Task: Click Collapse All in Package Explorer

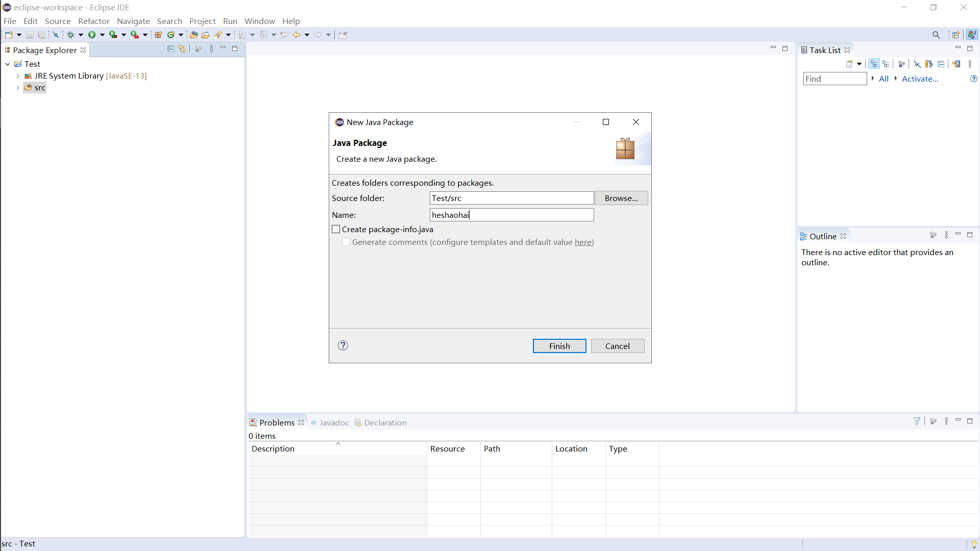Action: 170,49
